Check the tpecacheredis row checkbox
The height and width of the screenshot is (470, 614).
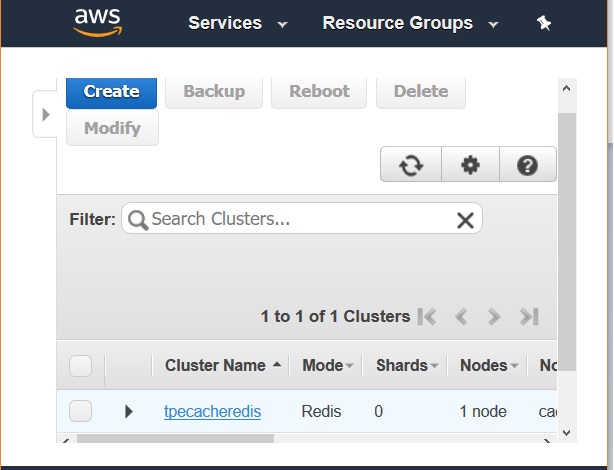pos(81,411)
